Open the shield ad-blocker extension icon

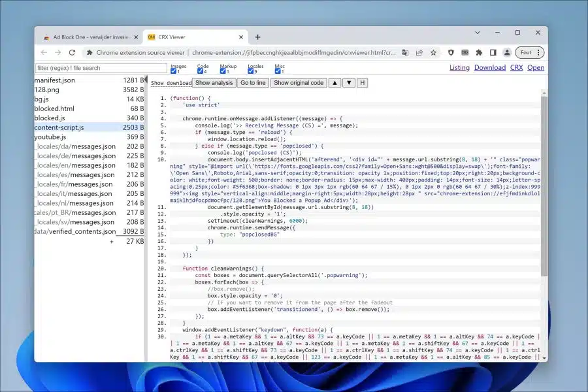451,52
